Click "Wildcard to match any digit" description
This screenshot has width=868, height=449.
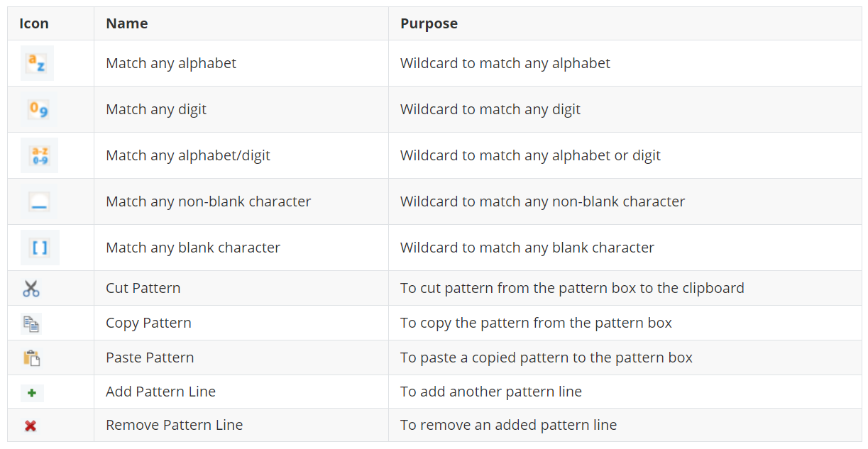tap(490, 109)
